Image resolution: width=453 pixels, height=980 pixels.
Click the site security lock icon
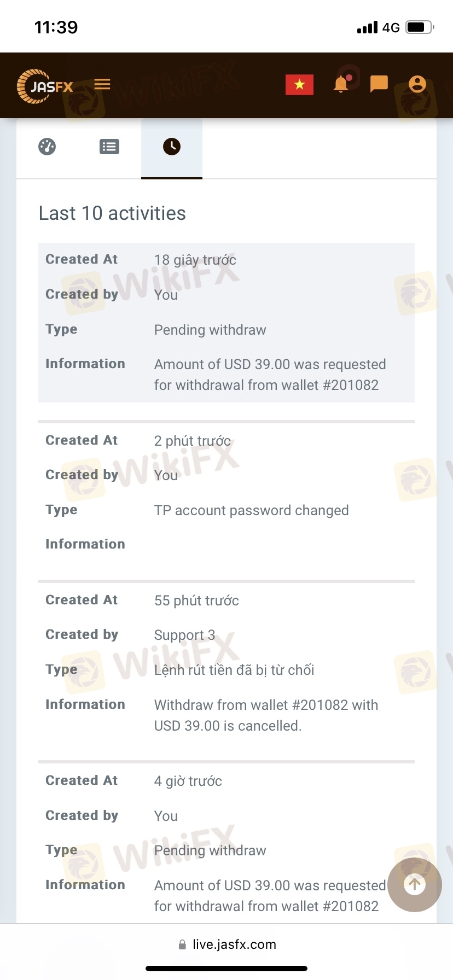coord(182,944)
